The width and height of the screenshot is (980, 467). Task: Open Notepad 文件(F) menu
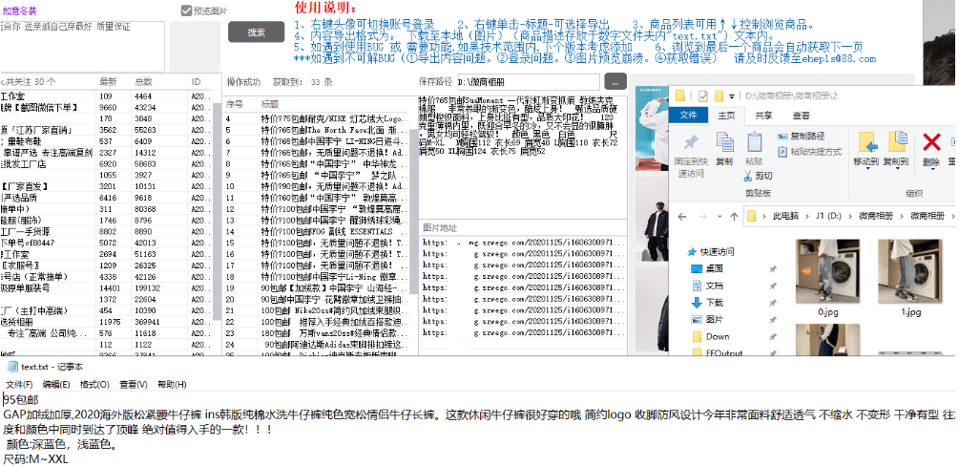[x=19, y=384]
